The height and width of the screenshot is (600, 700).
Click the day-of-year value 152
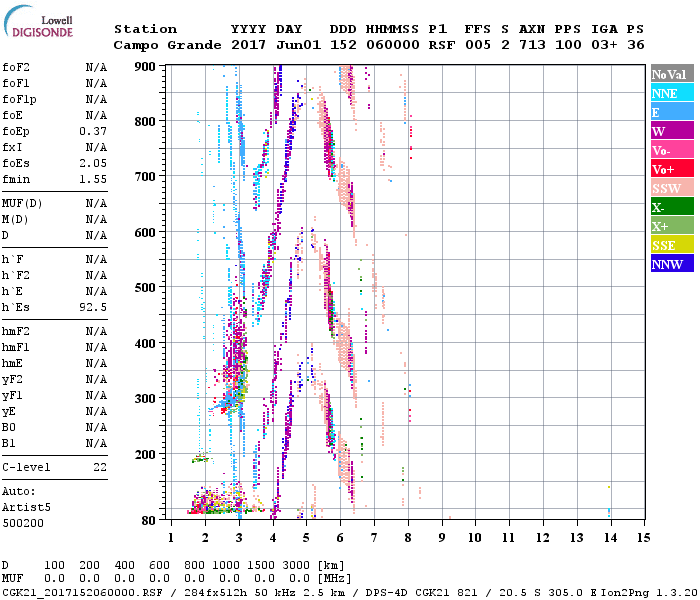343,45
